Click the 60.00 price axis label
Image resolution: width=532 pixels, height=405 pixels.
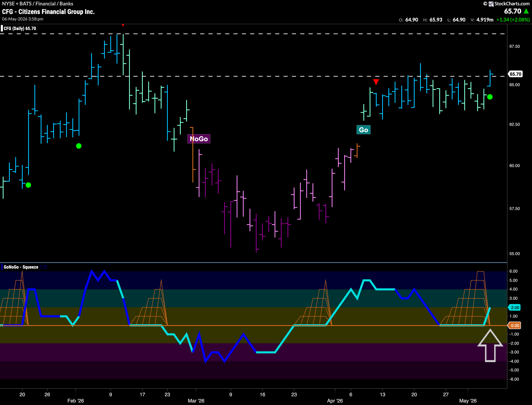(x=514, y=166)
